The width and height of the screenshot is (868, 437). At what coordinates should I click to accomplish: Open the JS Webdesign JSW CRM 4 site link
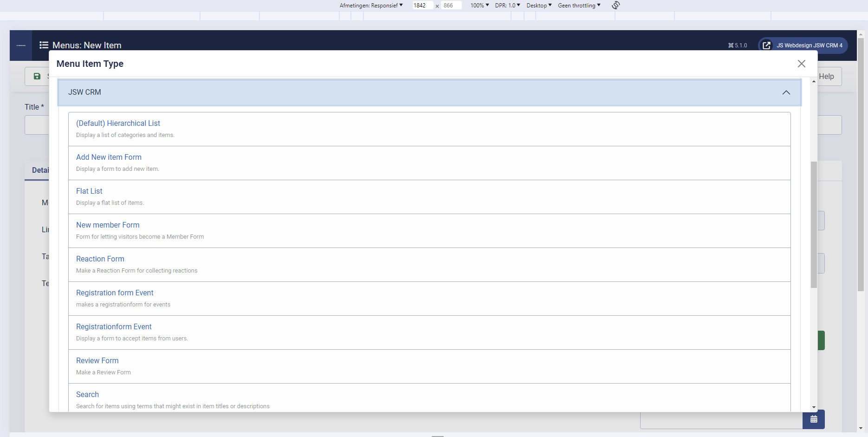tap(803, 46)
